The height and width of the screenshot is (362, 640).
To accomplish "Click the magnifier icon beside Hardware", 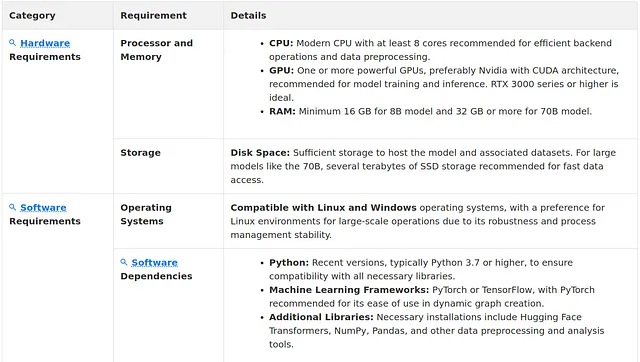I will [13, 42].
